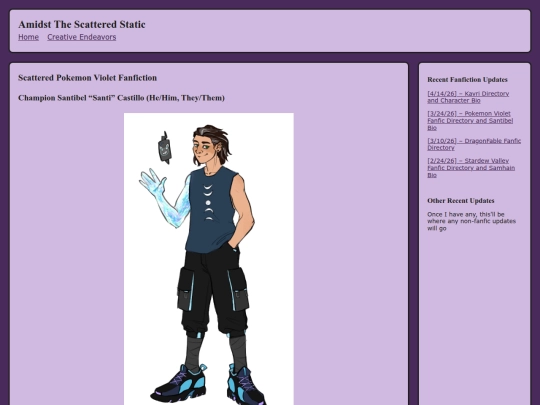The height and width of the screenshot is (405, 540).
Task: Open the Kavri Directory and Character Bio update
Action: tap(468, 97)
